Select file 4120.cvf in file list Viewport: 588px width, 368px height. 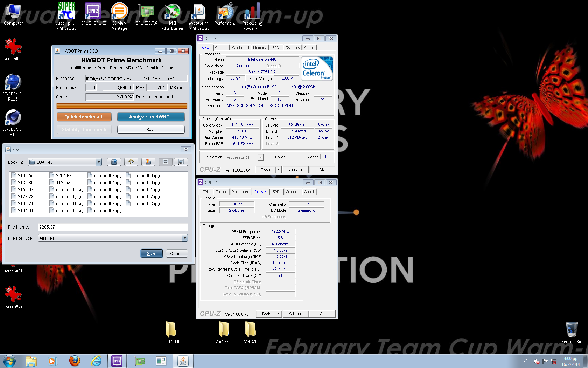click(x=61, y=183)
